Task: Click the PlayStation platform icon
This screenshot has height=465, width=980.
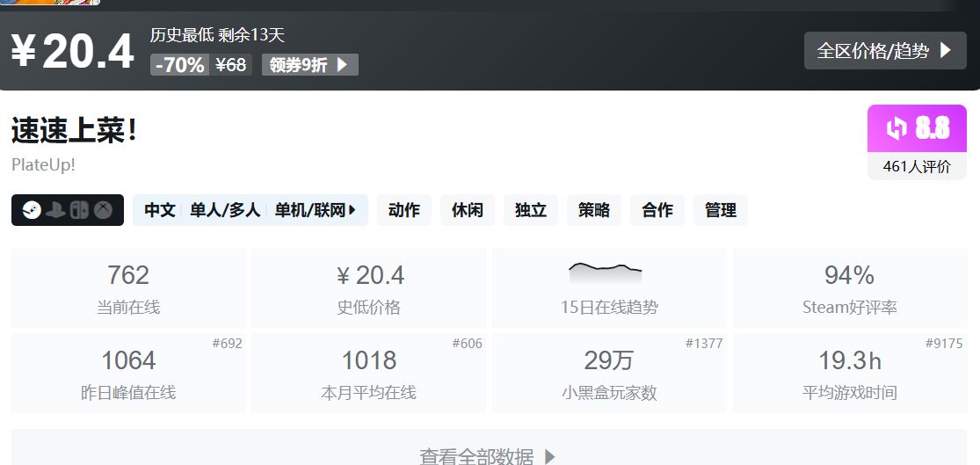Action: click(x=55, y=210)
